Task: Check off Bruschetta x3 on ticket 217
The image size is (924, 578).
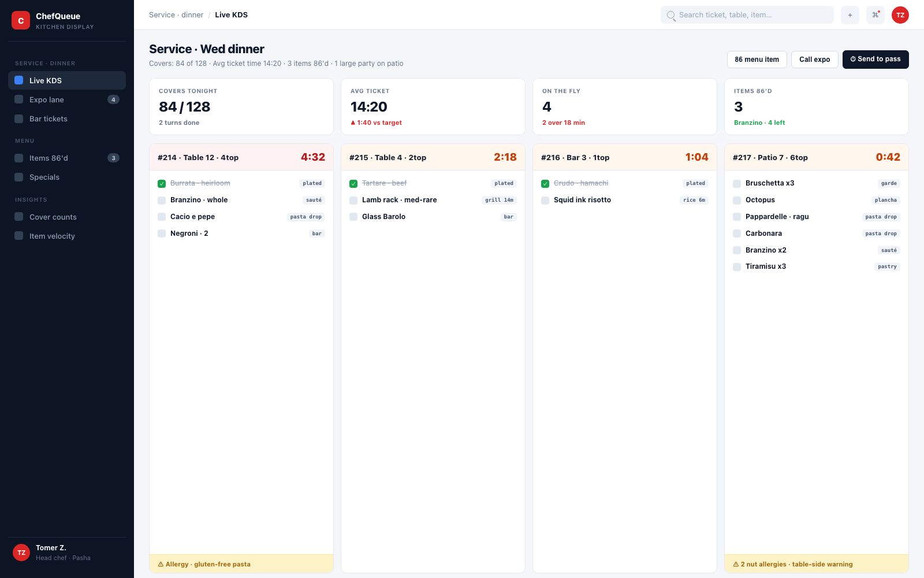Action: coord(737,184)
